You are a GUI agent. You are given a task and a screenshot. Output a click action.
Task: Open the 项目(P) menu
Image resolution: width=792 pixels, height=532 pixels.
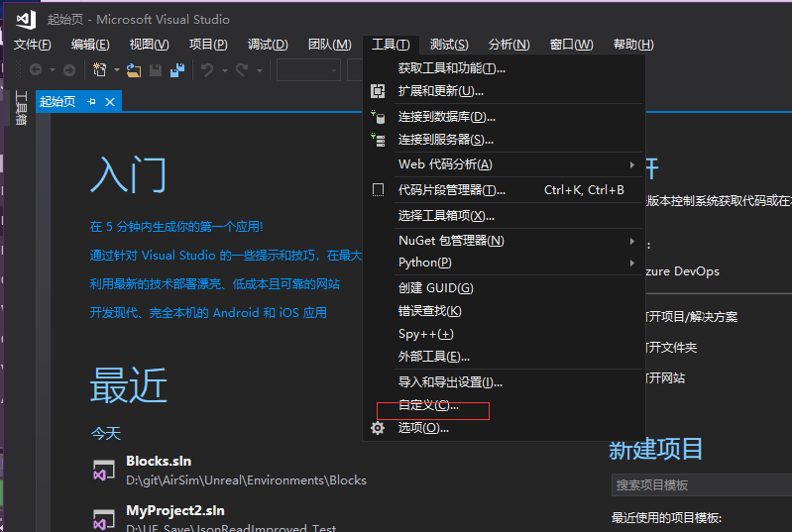click(208, 45)
